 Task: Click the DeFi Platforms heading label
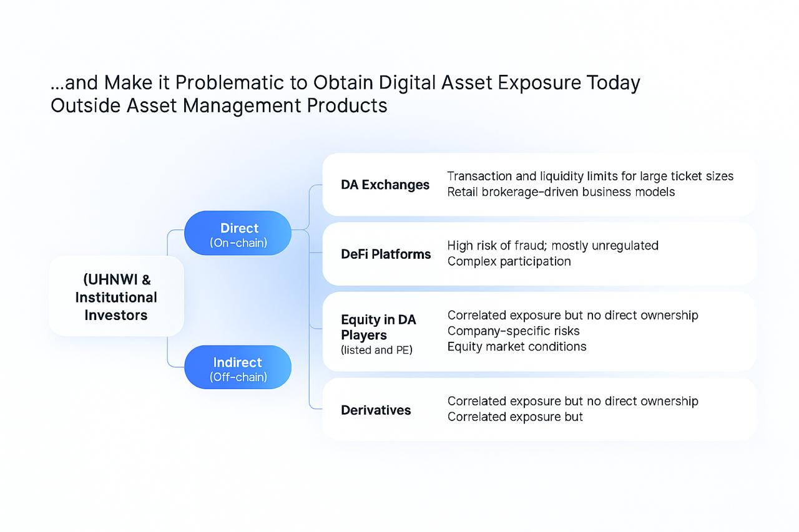tap(386, 254)
